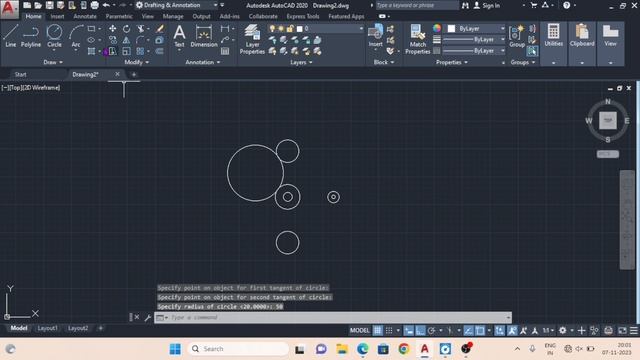The width and height of the screenshot is (640, 360).
Task: Click the Erase tool icon
Action: 160,29
